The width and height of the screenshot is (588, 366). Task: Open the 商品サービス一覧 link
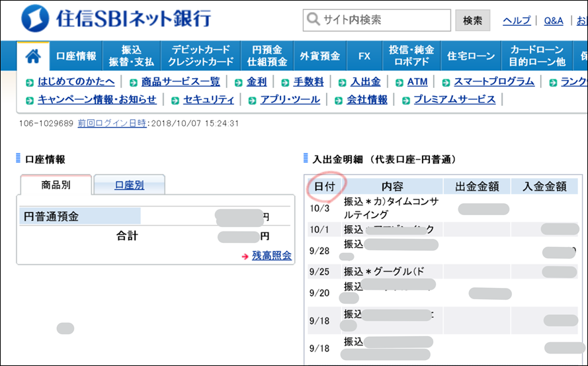pos(181,81)
